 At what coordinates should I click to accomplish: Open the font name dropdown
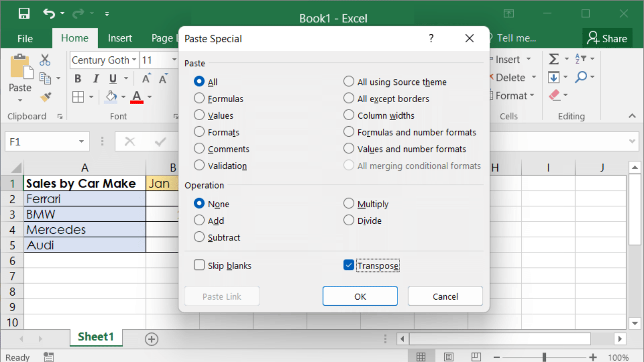pos(134,60)
